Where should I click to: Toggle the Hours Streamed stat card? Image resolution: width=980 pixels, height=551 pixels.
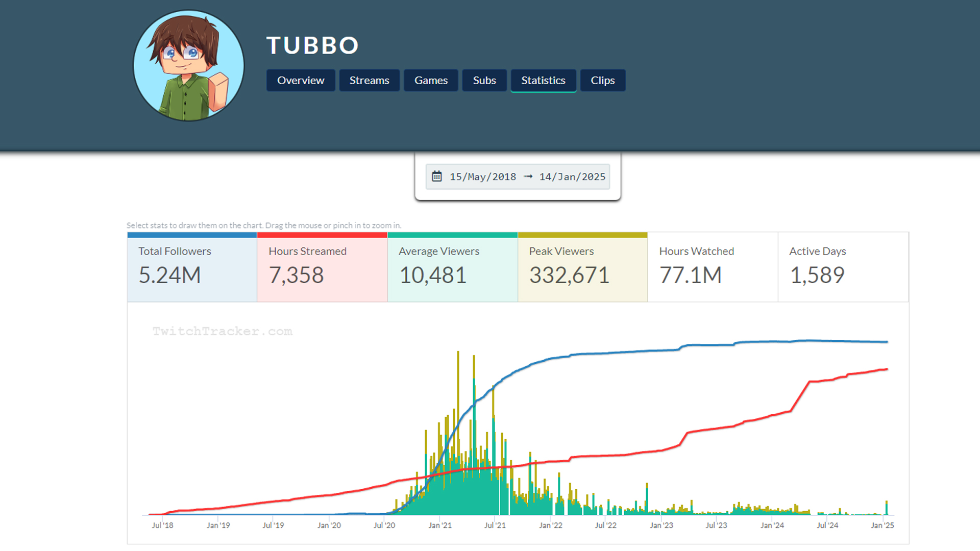(x=322, y=267)
